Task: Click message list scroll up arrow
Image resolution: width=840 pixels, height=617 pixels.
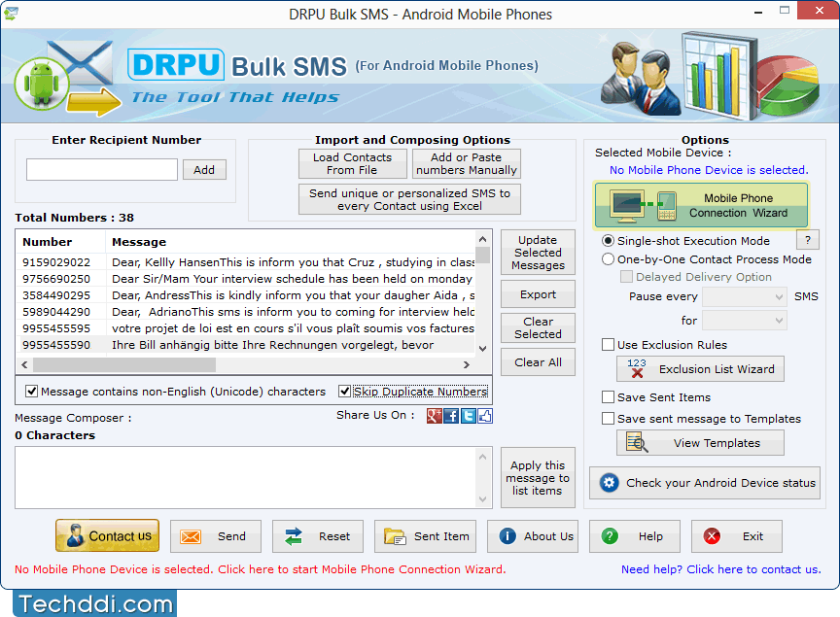Action: [482, 239]
